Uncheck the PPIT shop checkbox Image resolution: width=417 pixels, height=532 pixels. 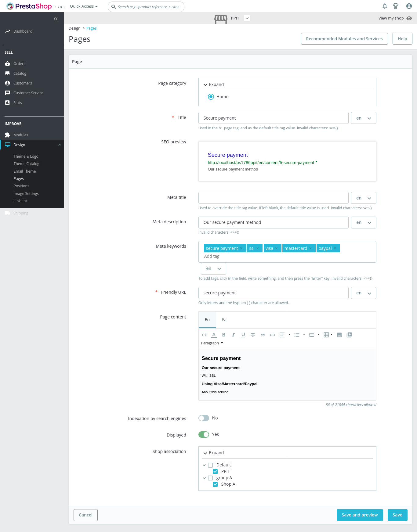point(215,472)
